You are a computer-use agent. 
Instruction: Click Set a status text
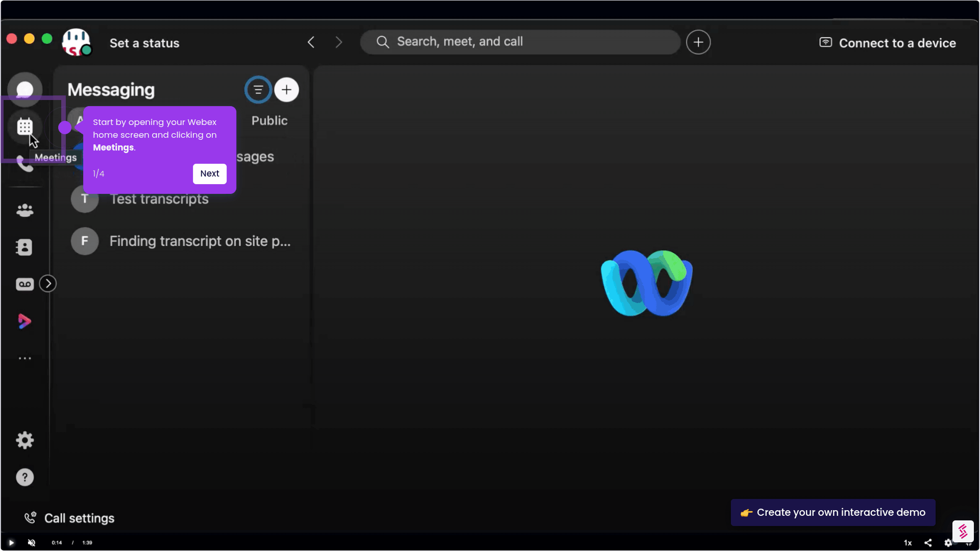(144, 43)
